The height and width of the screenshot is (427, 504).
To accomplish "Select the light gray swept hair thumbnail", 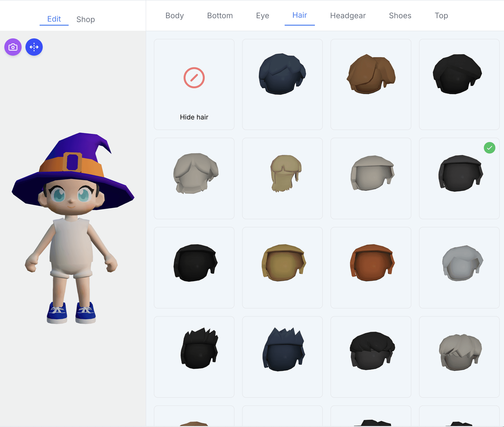I will click(462, 263).
